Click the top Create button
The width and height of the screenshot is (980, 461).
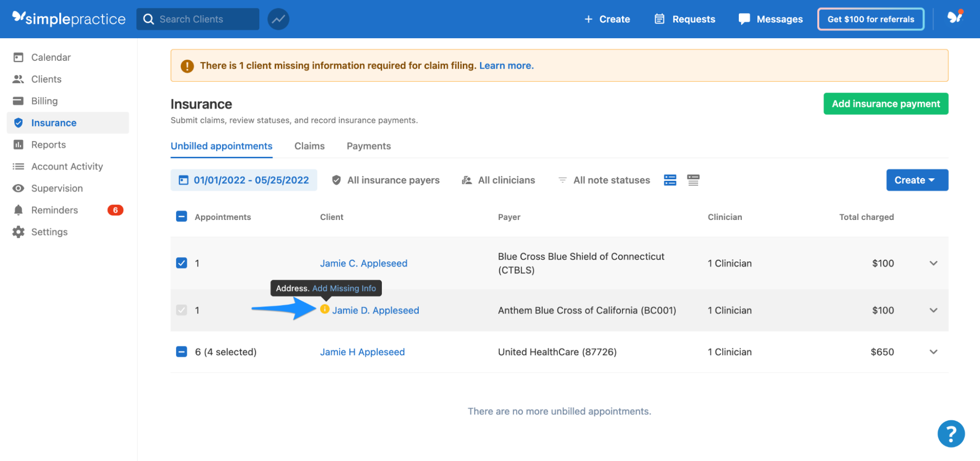[607, 19]
